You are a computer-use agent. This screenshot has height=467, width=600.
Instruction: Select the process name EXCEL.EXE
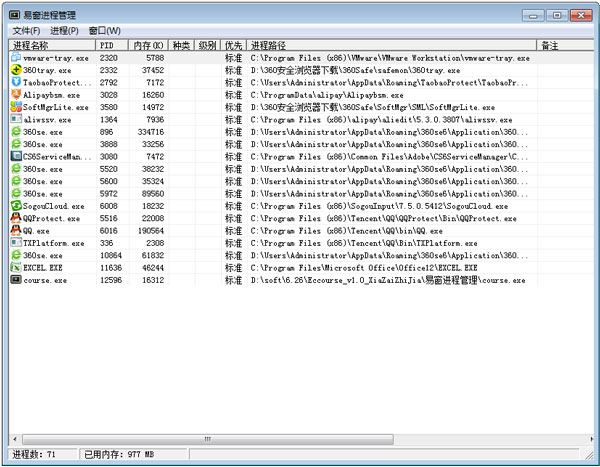pyautogui.click(x=42, y=268)
